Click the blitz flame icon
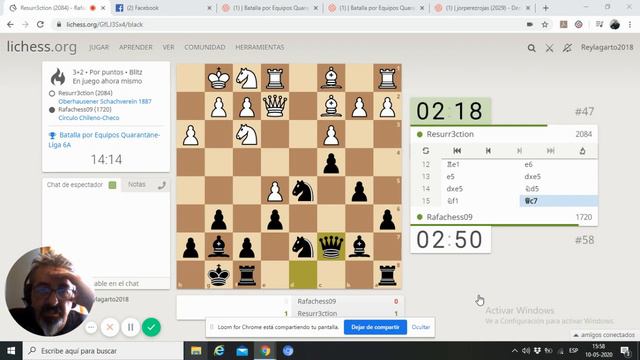Screen dimensions: 640x360 tap(58, 76)
